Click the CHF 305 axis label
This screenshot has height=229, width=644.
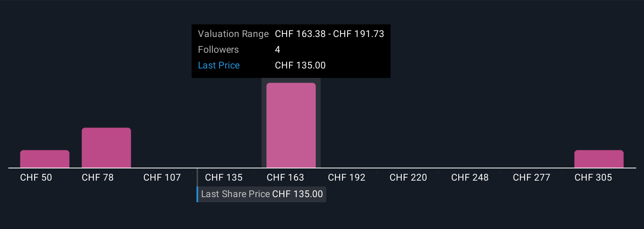[x=593, y=177]
